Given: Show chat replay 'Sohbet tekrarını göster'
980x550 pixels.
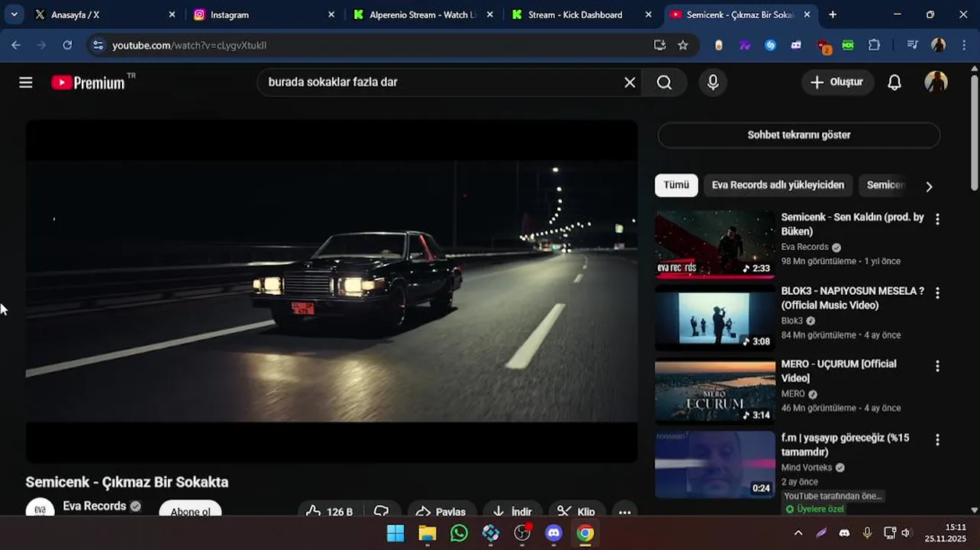Looking at the screenshot, I should point(798,135).
